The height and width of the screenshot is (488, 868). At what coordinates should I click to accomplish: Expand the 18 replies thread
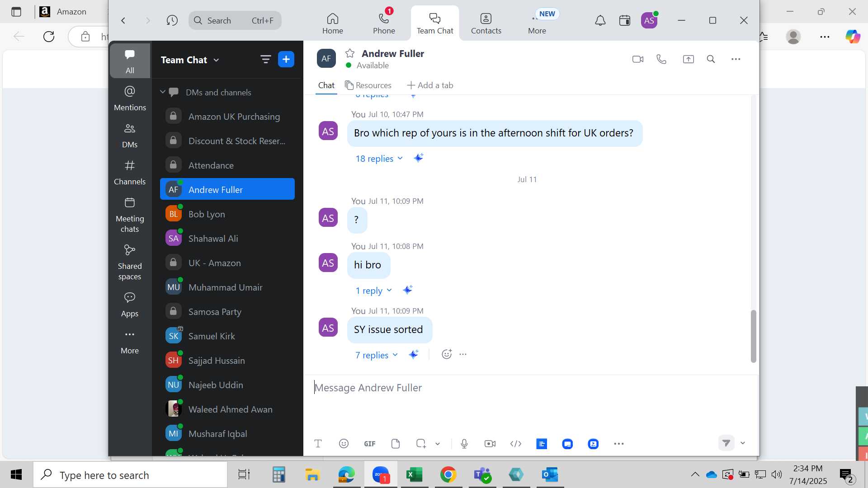(379, 159)
